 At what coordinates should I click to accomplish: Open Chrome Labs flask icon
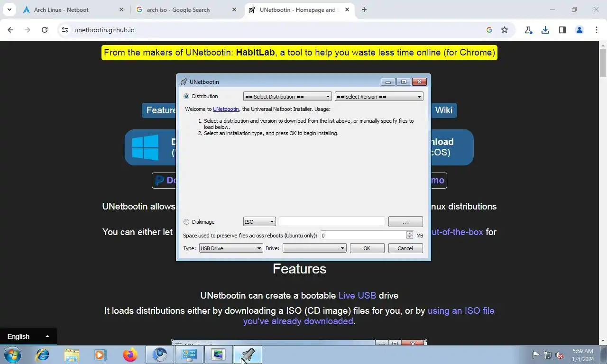(x=528, y=30)
